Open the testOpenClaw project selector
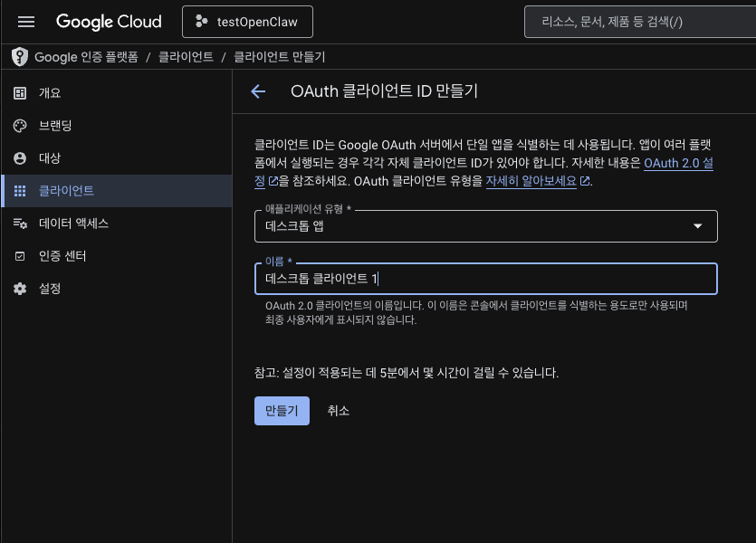 pos(247,22)
